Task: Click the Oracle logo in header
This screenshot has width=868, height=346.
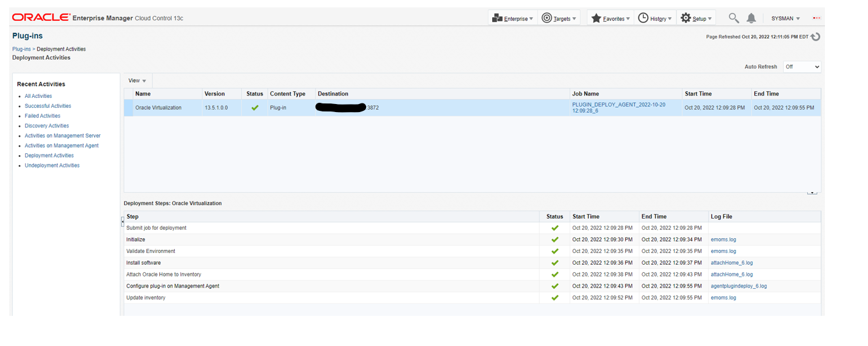Action: click(41, 18)
